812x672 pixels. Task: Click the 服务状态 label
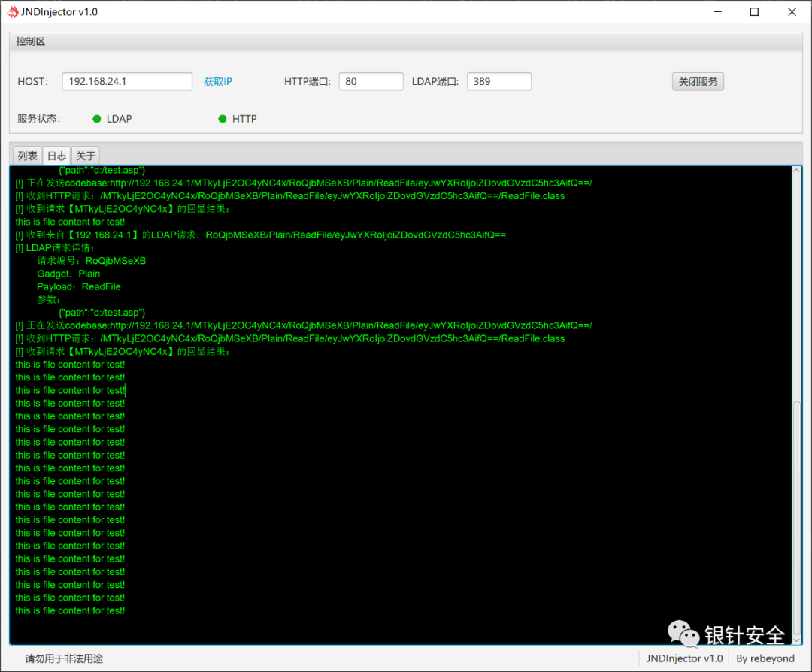pyautogui.click(x=39, y=119)
